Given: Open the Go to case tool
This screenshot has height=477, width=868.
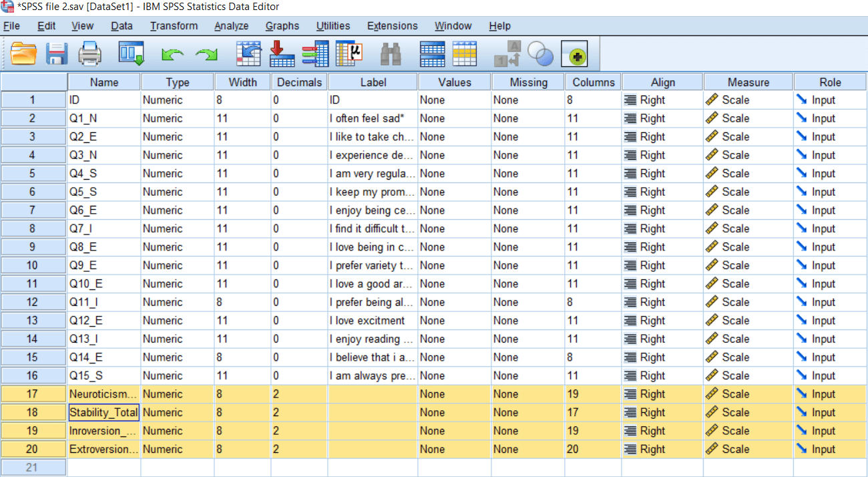Looking at the screenshot, I should tap(248, 53).
